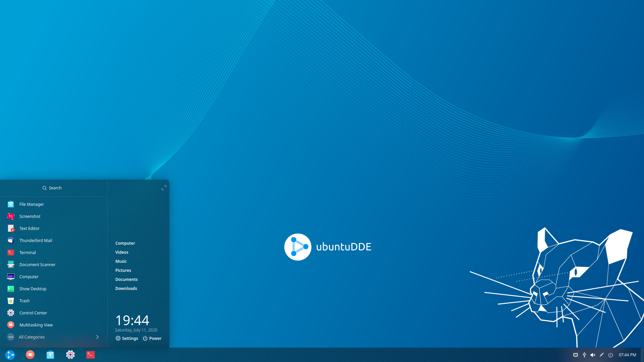Click the Power button in the launcher
This screenshot has height=362, width=644.
tap(152, 338)
